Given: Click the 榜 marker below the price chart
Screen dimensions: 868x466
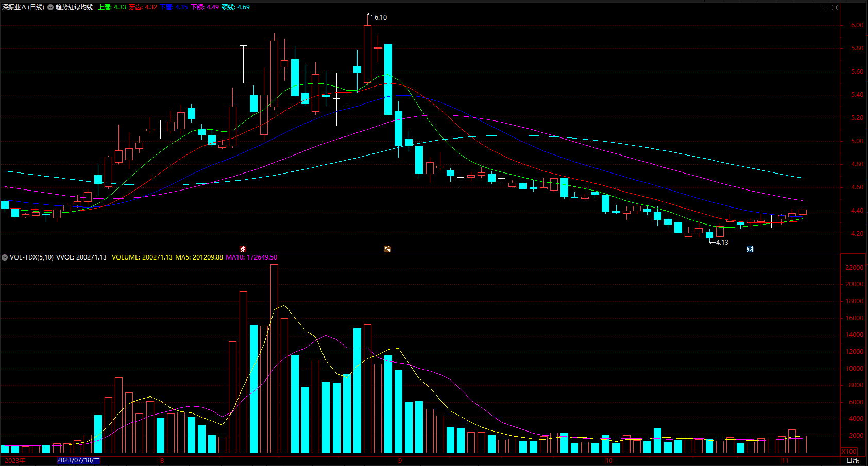Looking at the screenshot, I should 388,249.
